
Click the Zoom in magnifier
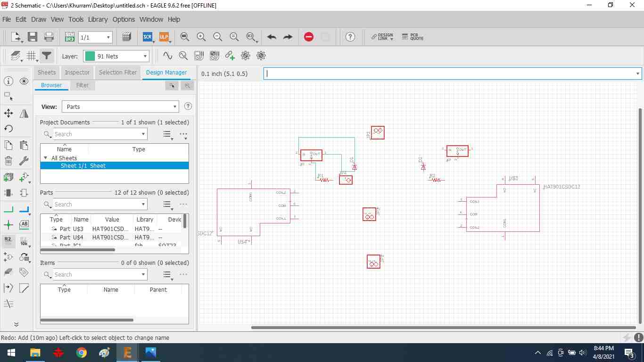coord(201,37)
